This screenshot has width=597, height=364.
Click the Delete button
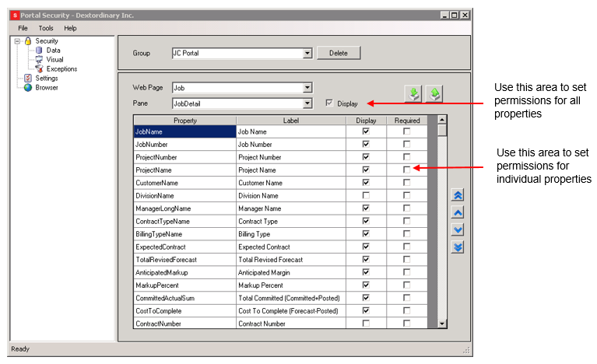pyautogui.click(x=338, y=54)
